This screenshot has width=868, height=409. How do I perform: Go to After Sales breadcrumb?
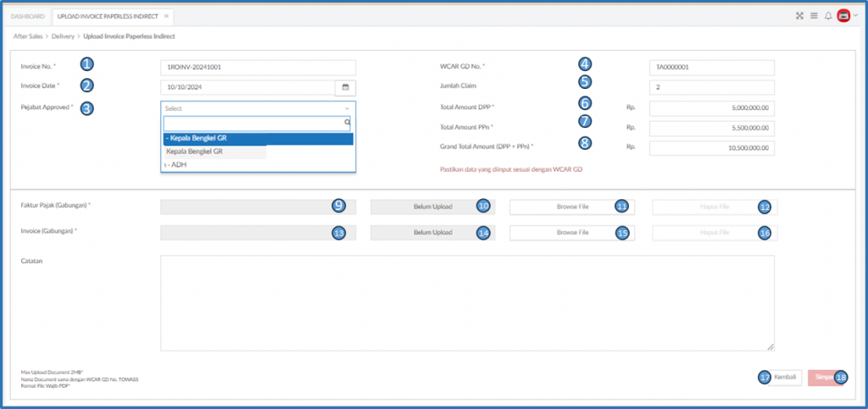pos(28,36)
